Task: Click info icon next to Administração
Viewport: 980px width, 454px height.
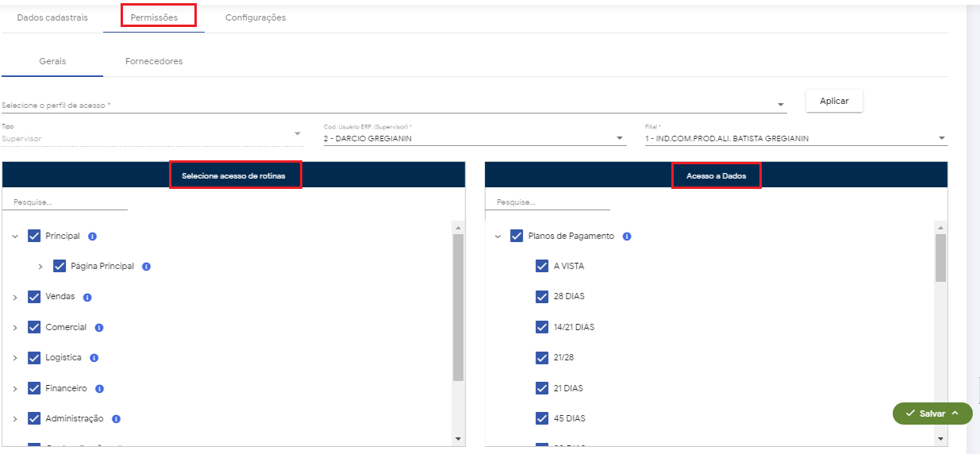Action: (x=116, y=419)
